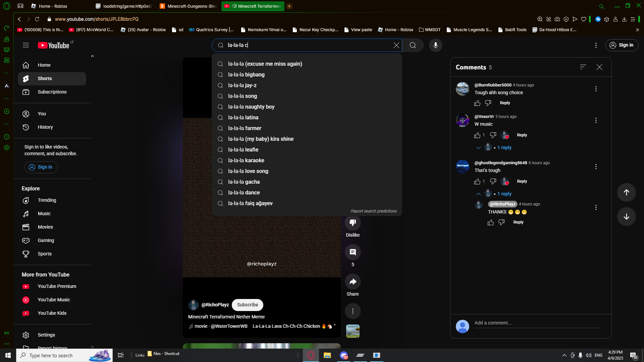Like the 'THANKS' reply by @RichoPlayz
The image size is (644, 362).
pos(491,223)
